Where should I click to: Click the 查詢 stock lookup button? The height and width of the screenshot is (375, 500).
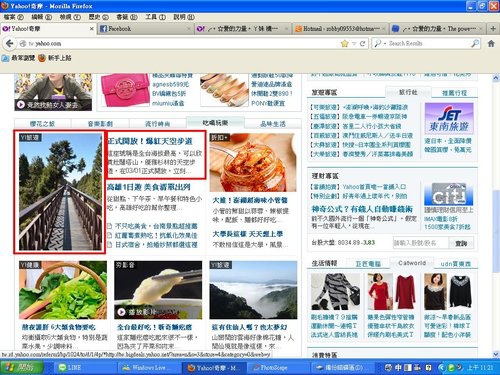click(461, 243)
